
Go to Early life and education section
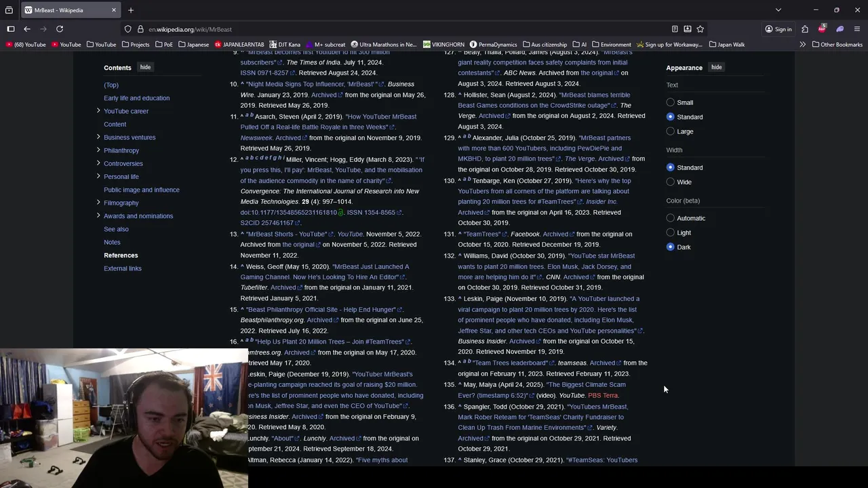(x=137, y=98)
